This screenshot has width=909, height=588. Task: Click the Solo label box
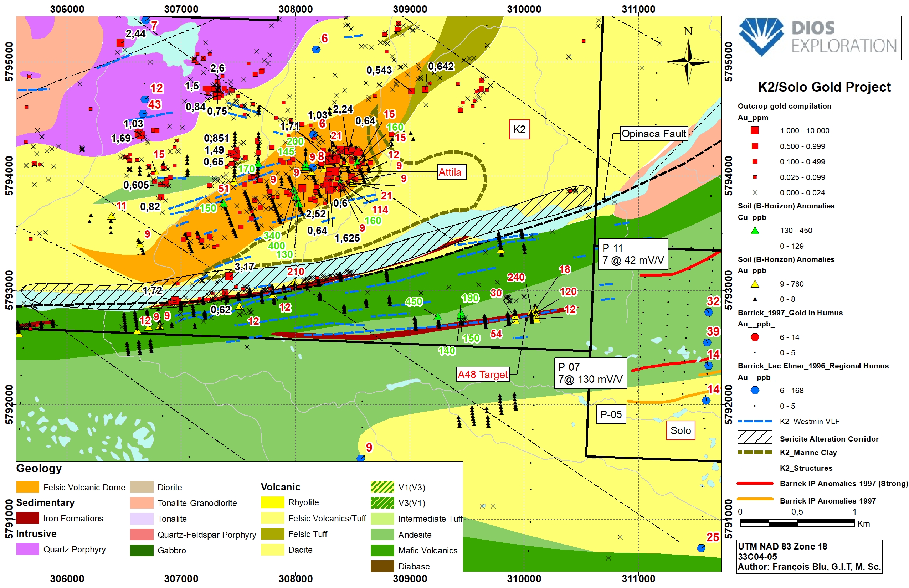(680, 431)
